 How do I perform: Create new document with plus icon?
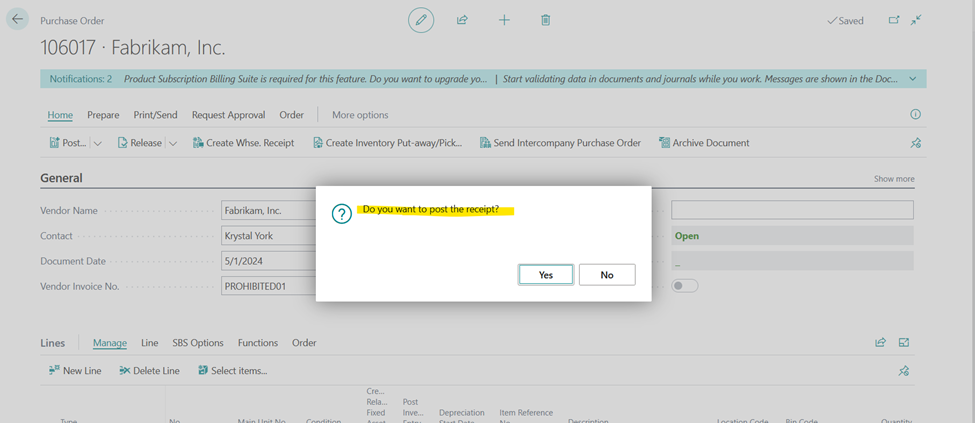pyautogui.click(x=504, y=20)
